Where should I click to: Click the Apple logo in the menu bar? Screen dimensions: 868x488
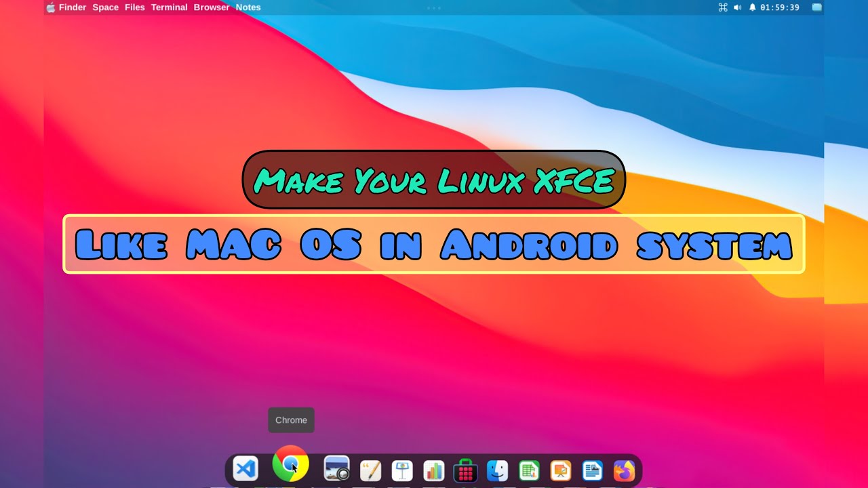(51, 7)
